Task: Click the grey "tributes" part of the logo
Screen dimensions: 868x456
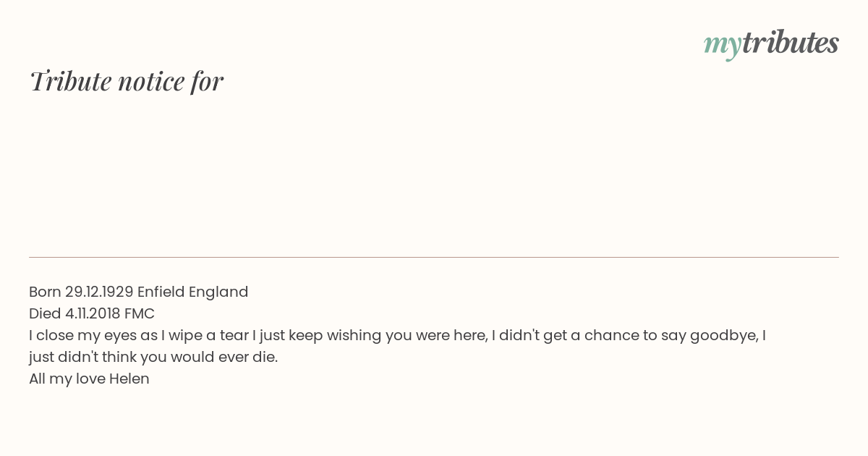Action: pos(790,43)
